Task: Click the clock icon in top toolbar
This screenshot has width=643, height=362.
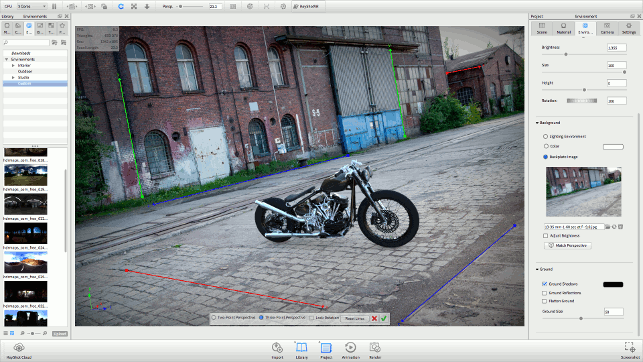Action: [283, 7]
